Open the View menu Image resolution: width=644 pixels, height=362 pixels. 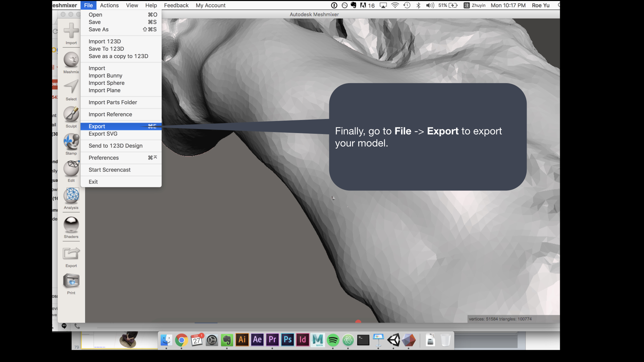coord(132,5)
